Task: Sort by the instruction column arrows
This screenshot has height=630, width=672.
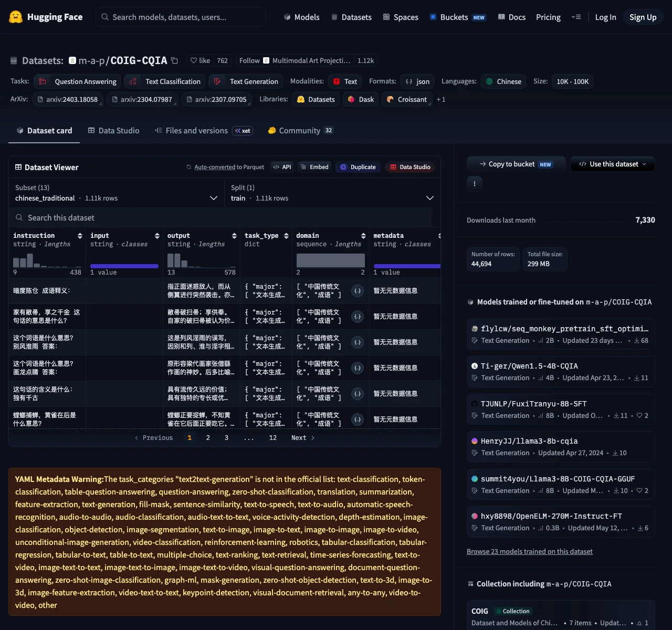Action: click(80, 236)
